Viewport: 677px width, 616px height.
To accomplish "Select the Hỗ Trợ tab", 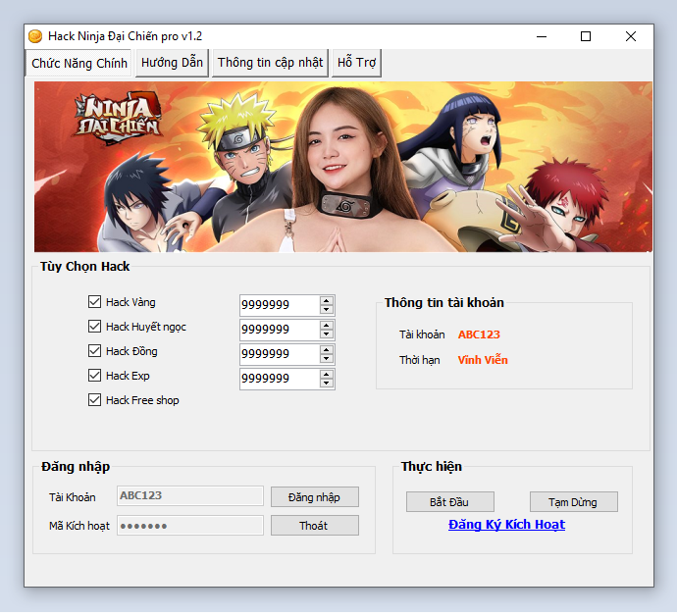I will click(x=356, y=63).
